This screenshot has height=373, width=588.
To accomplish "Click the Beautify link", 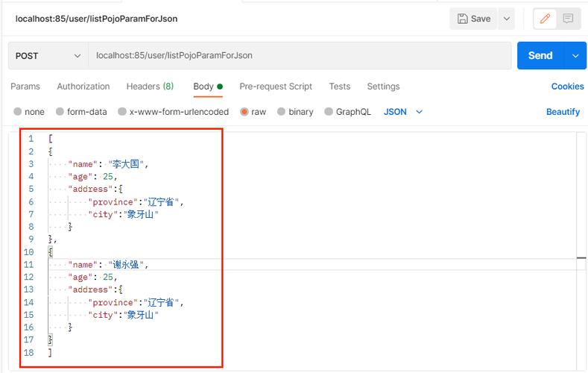I will pyautogui.click(x=563, y=112).
